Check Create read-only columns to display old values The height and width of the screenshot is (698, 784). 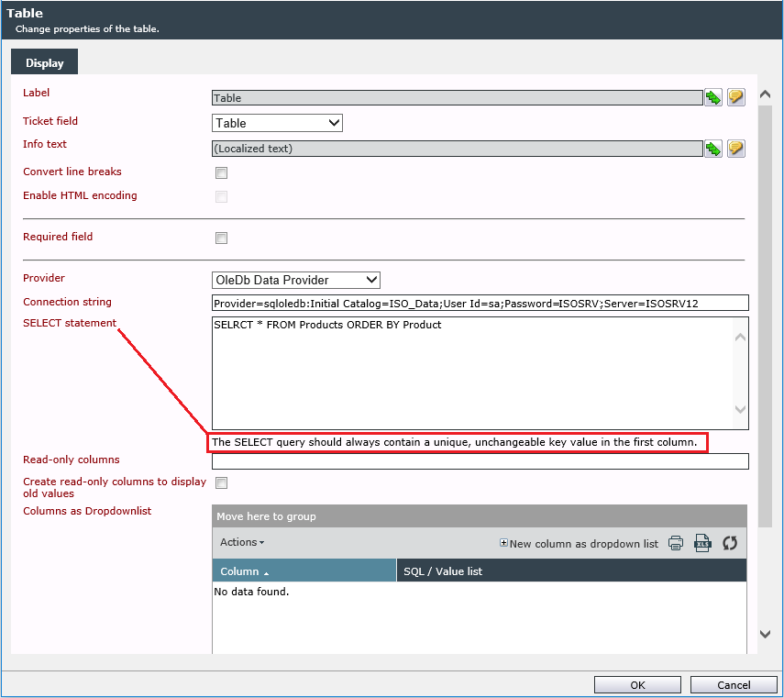click(x=221, y=482)
